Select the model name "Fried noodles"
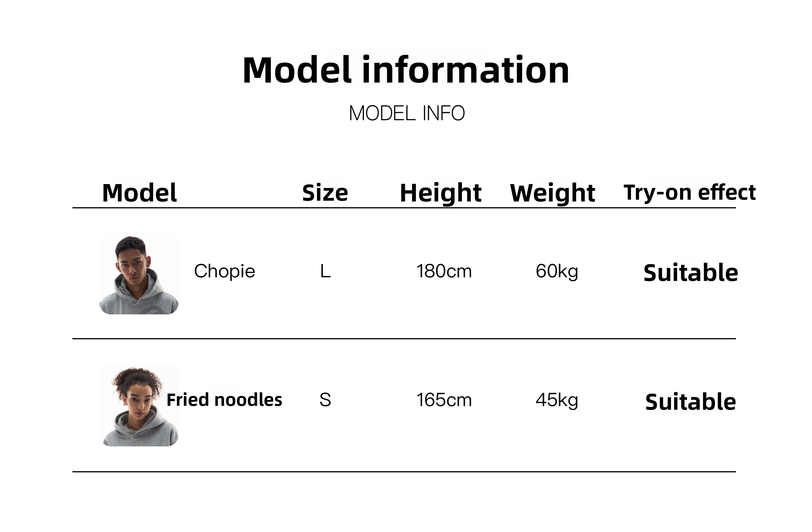The image size is (812, 532). pos(224,400)
